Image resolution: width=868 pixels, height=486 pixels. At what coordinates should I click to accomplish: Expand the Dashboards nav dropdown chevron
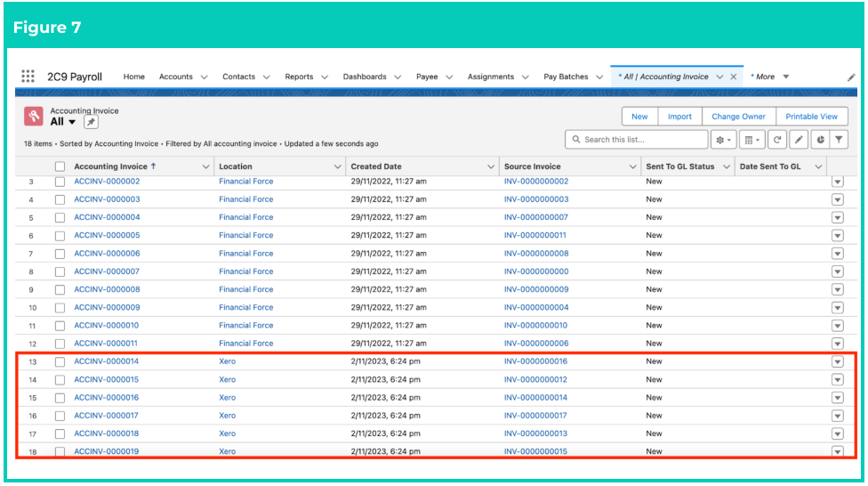point(398,77)
